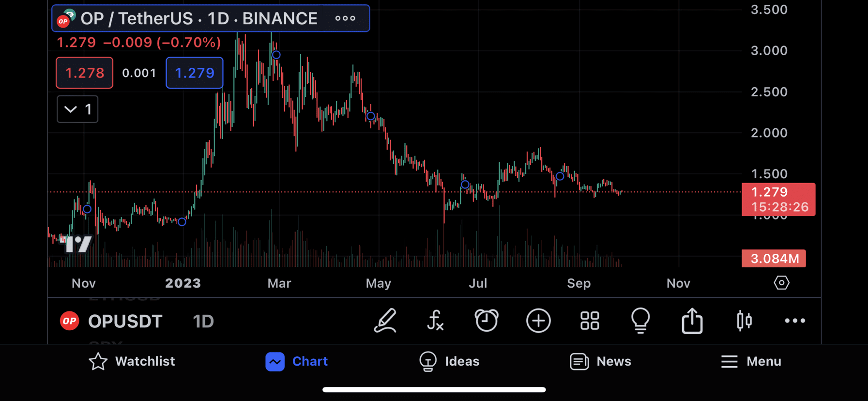The width and height of the screenshot is (868, 401).
Task: Open OPUSDT symbol search
Action: click(124, 321)
